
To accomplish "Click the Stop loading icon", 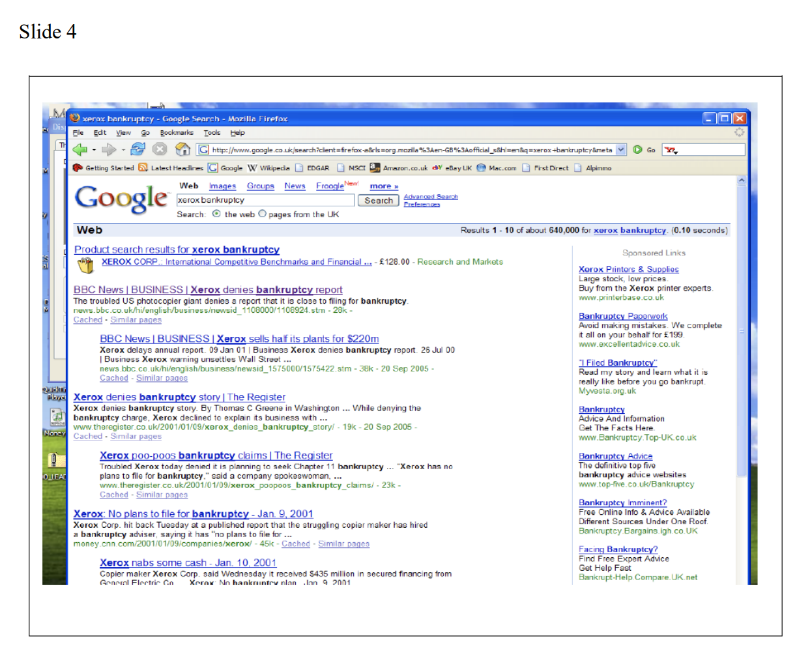I will (x=160, y=149).
